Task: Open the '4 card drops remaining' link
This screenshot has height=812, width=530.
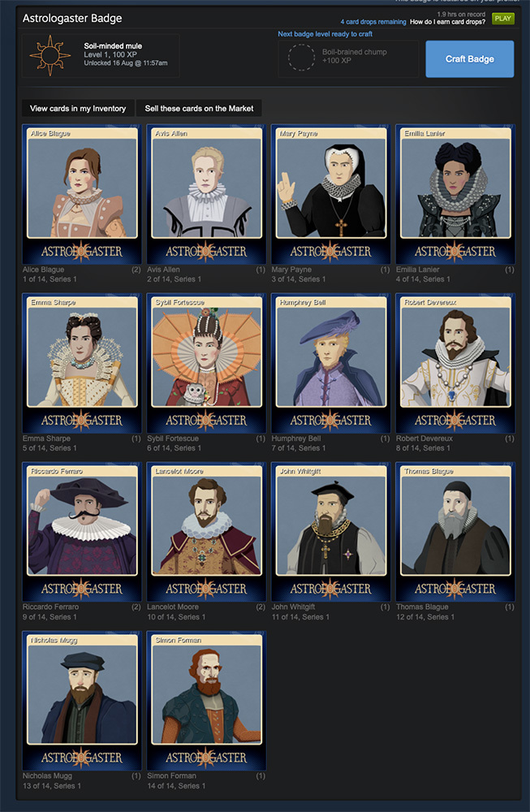Action: click(x=373, y=22)
